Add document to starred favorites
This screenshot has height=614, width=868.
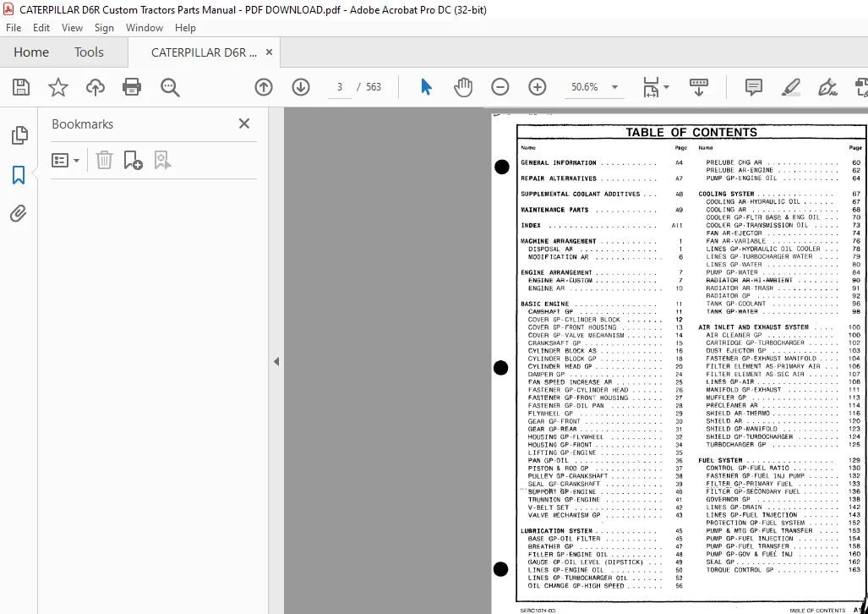pos(58,87)
